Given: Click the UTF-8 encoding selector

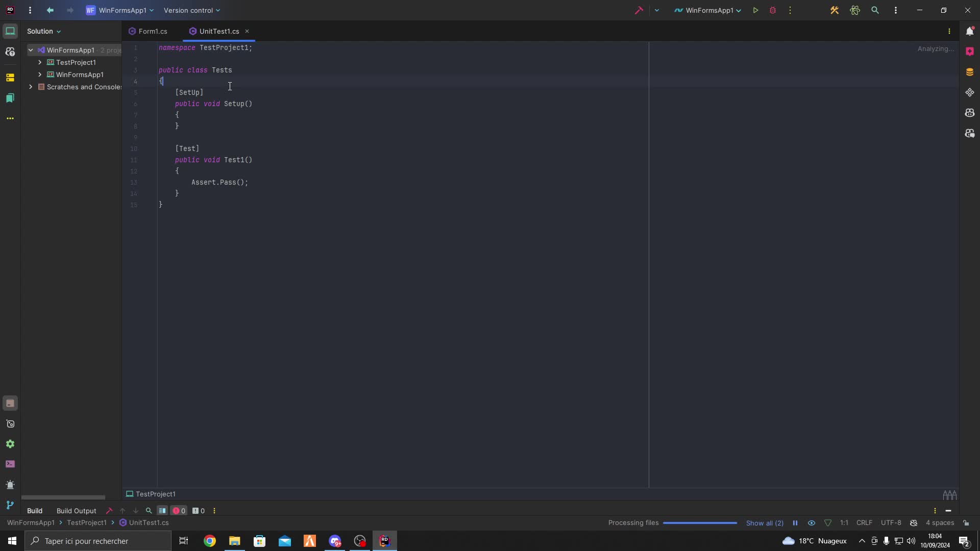Looking at the screenshot, I should (891, 523).
